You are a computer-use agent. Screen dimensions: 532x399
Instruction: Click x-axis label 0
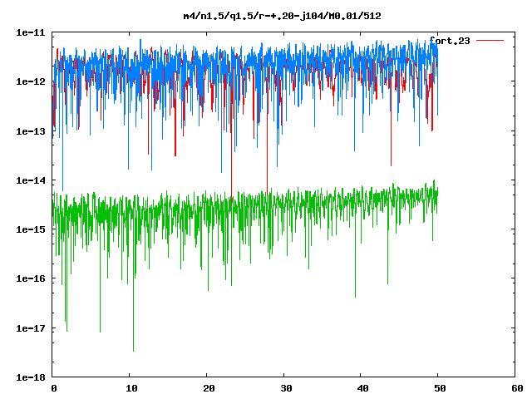tap(53, 388)
